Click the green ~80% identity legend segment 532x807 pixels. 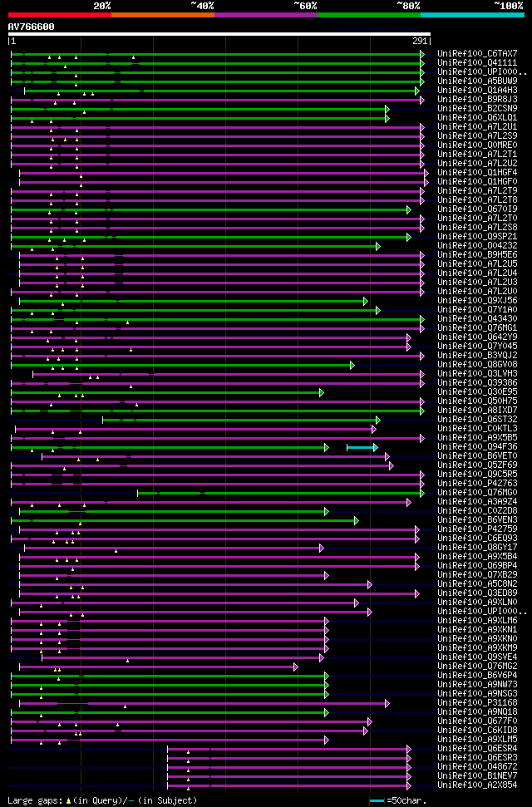tap(369, 15)
